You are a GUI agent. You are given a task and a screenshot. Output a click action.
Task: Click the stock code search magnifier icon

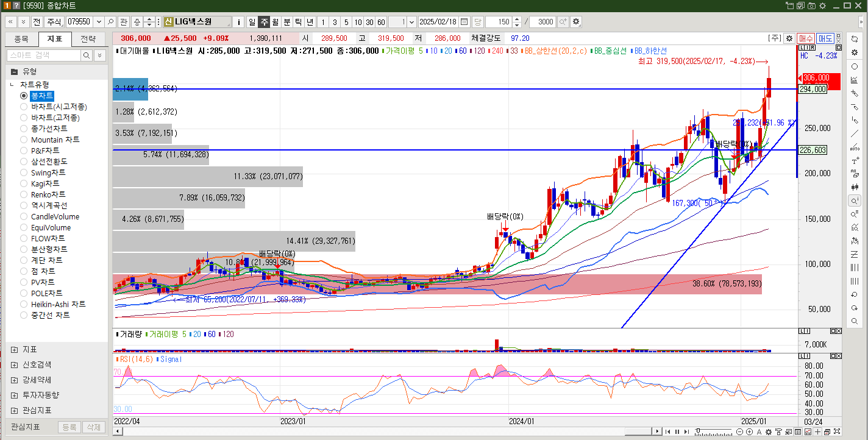click(111, 21)
